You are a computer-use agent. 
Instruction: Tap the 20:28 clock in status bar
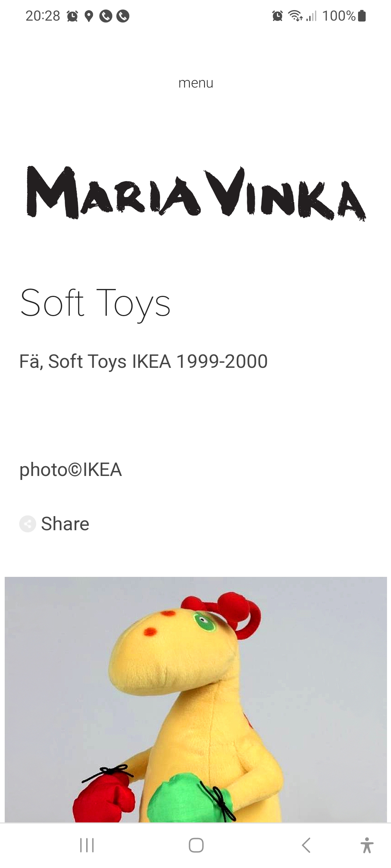click(x=43, y=16)
